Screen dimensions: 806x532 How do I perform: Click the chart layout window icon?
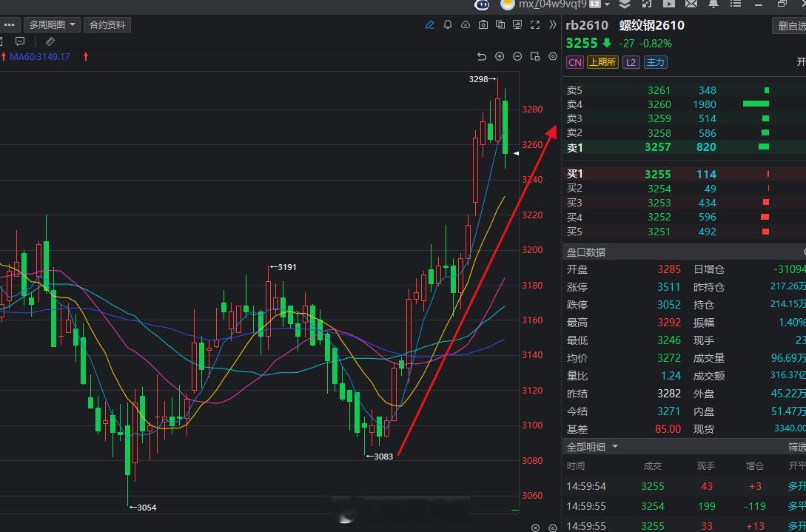coord(535,56)
